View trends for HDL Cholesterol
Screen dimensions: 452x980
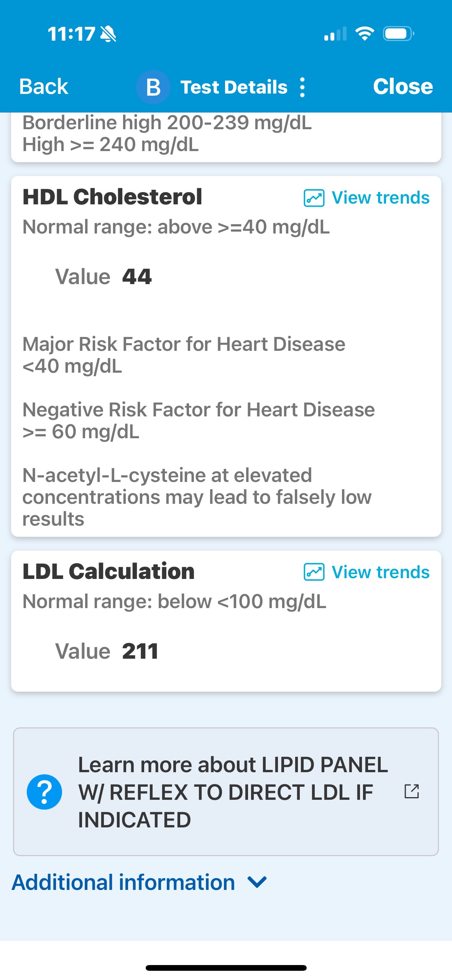(x=380, y=198)
